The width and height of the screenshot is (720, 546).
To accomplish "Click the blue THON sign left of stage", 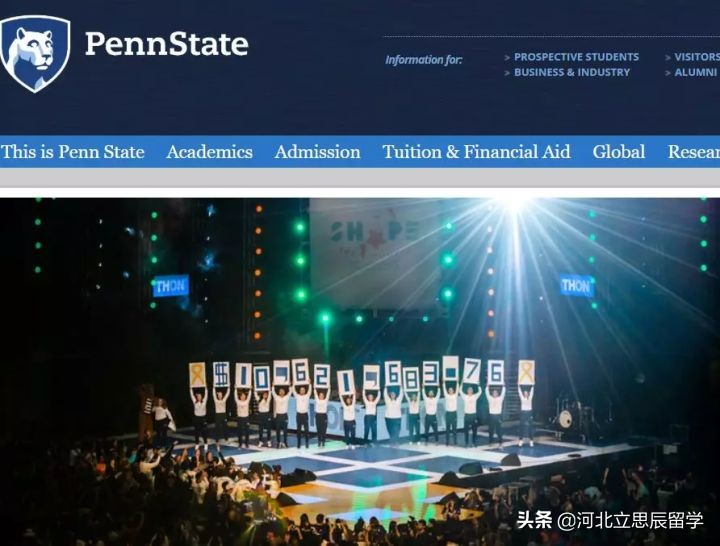I will [170, 286].
